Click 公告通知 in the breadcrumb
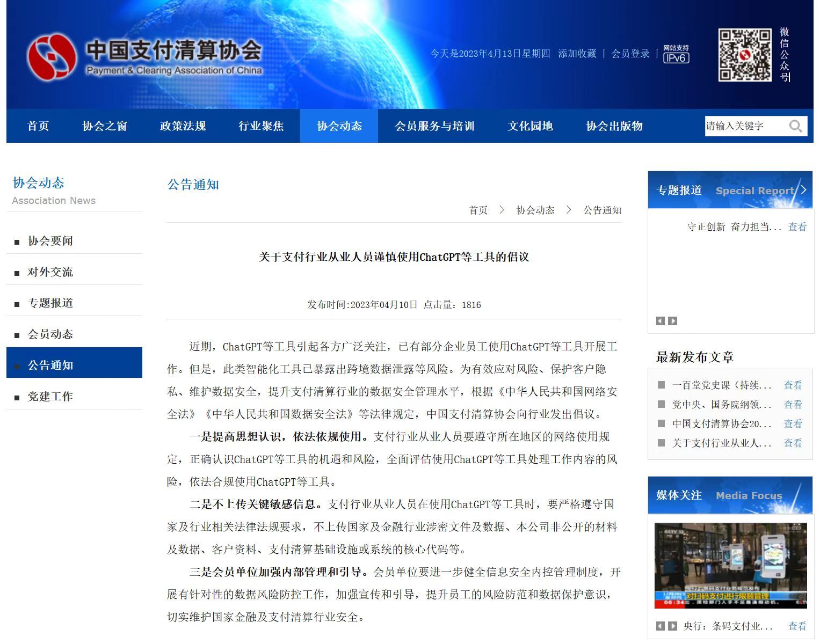Image resolution: width=820 pixels, height=644 pixels. coord(603,210)
